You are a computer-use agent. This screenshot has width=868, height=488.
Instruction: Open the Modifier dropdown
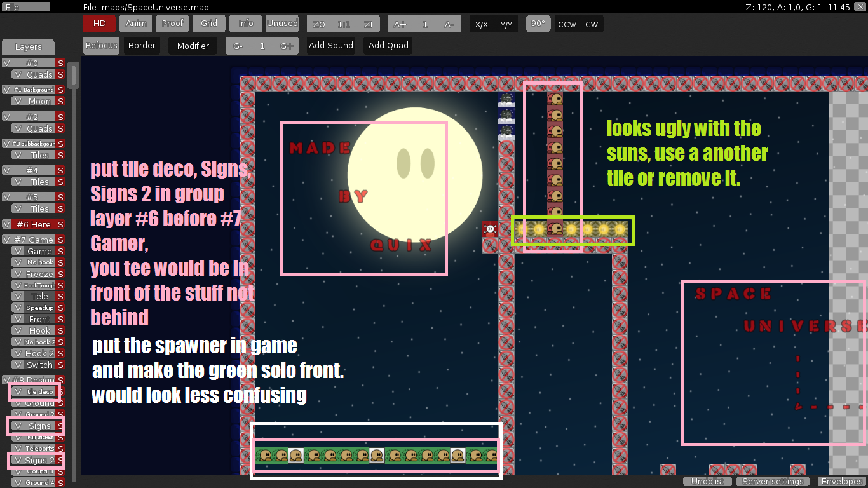point(193,46)
